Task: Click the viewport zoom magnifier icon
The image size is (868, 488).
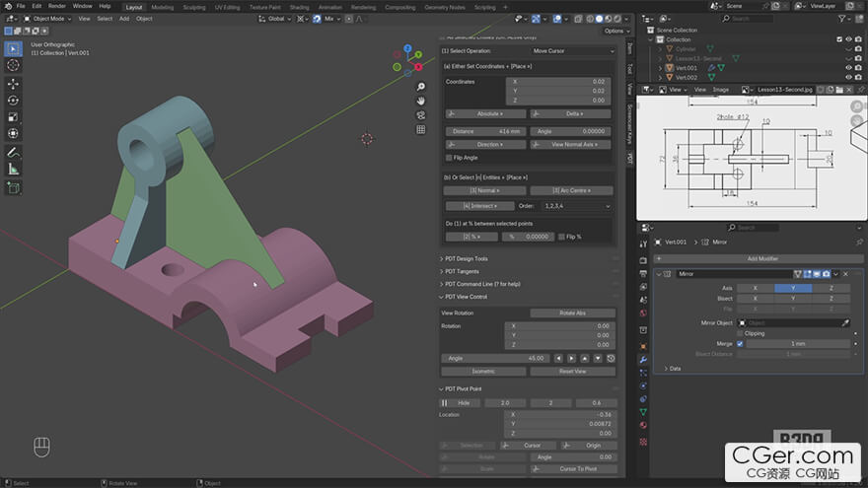Action: [x=421, y=87]
